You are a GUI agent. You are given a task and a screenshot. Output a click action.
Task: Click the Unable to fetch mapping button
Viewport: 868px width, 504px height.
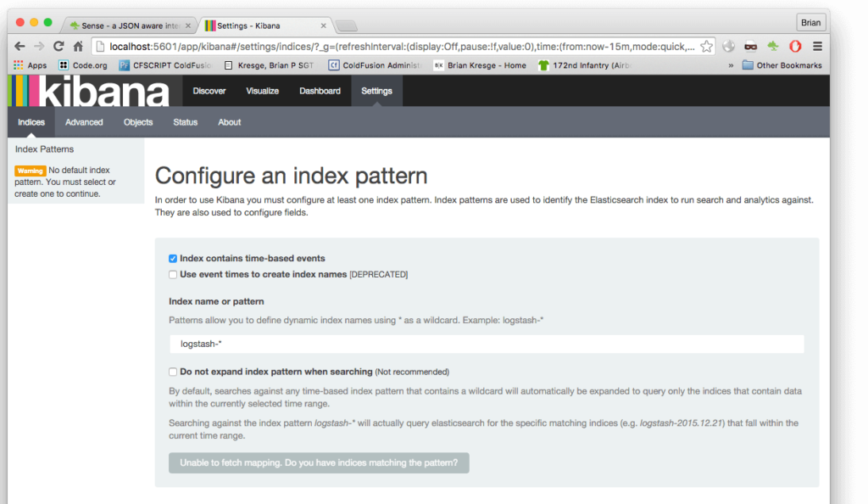(318, 463)
